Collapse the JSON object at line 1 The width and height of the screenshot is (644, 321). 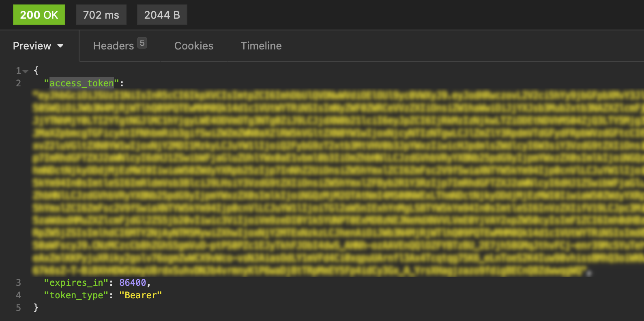(x=26, y=71)
